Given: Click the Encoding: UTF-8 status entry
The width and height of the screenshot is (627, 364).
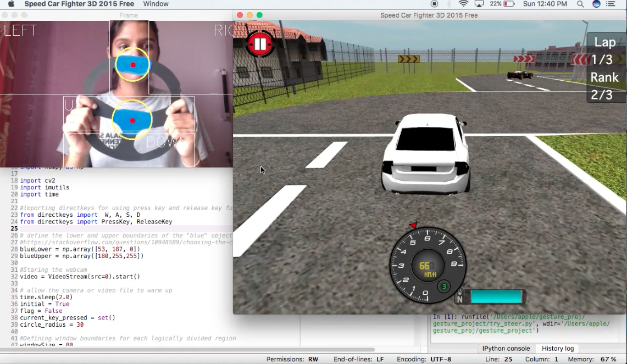Looking at the screenshot, I should 424,359.
